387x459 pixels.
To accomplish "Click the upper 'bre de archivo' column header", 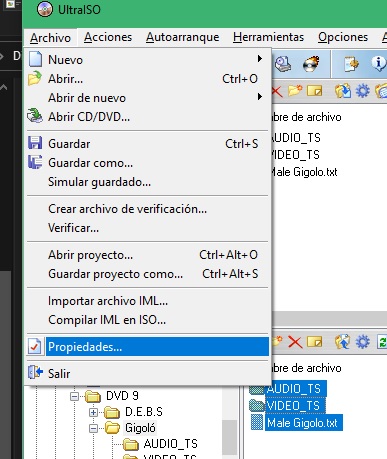I will click(306, 117).
